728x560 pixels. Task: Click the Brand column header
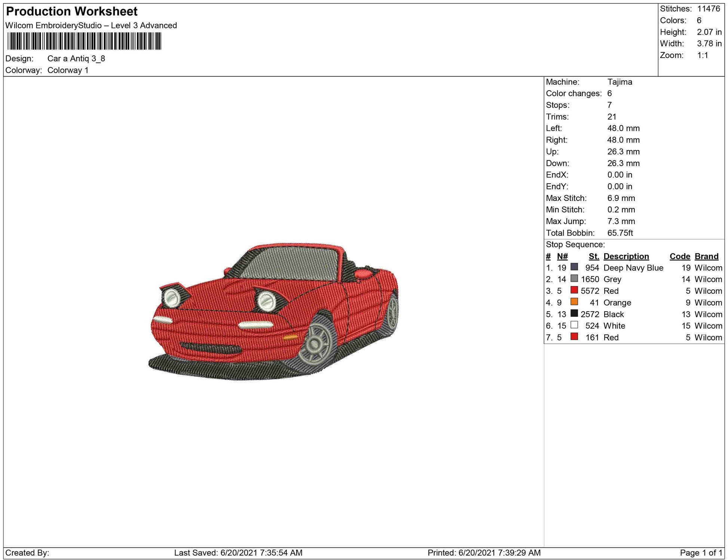tap(706, 256)
